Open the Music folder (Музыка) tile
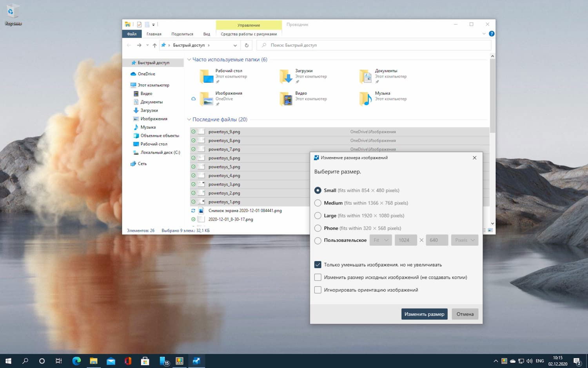 pyautogui.click(x=383, y=98)
